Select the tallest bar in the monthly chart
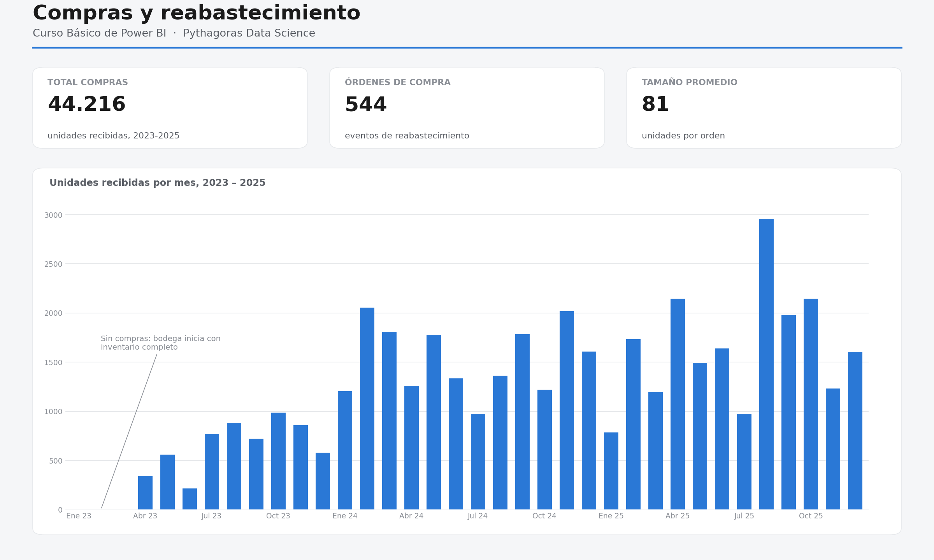The width and height of the screenshot is (934, 560). click(766, 364)
